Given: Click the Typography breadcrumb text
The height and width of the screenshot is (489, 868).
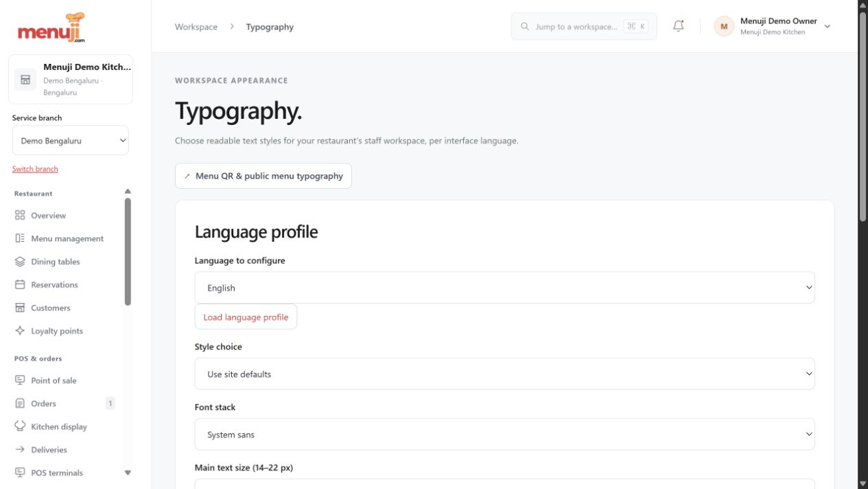Looking at the screenshot, I should click(x=270, y=27).
